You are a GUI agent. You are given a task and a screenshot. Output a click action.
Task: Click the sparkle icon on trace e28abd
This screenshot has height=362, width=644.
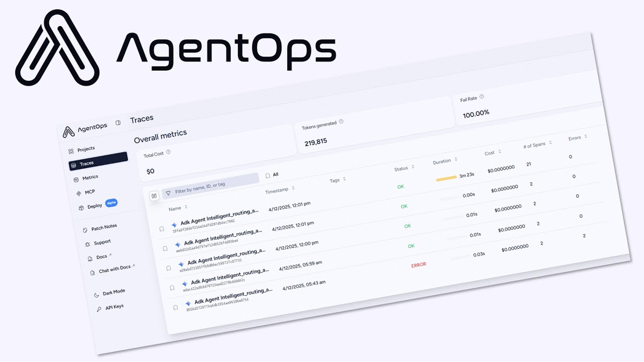coord(181,264)
